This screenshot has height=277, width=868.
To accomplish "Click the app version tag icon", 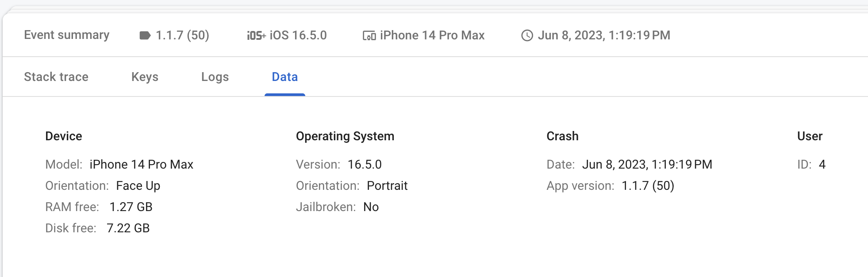I will pyautogui.click(x=145, y=35).
